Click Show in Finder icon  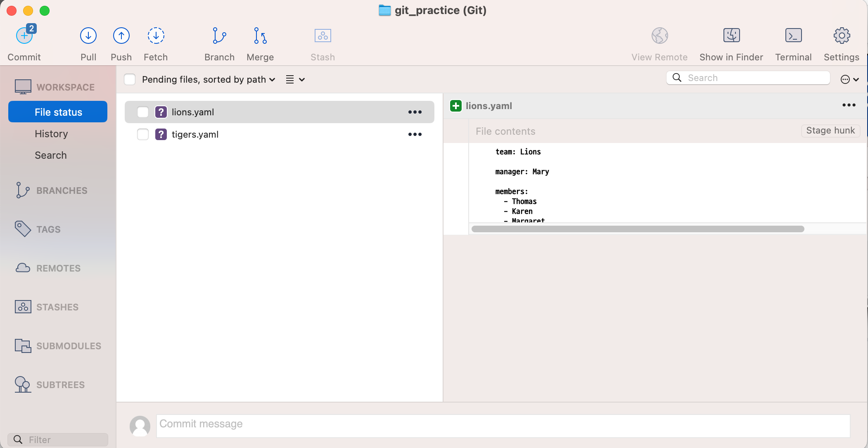point(731,36)
